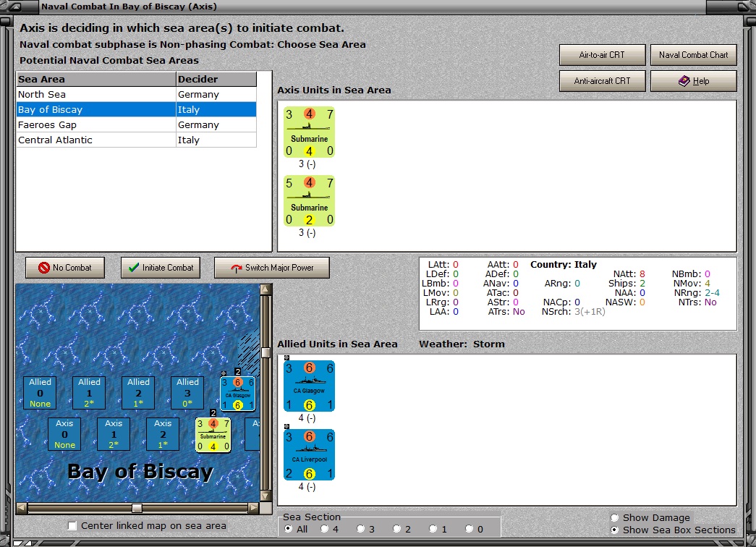Select the Axis Submarine counter with 3-4-7 values

[x=309, y=132]
